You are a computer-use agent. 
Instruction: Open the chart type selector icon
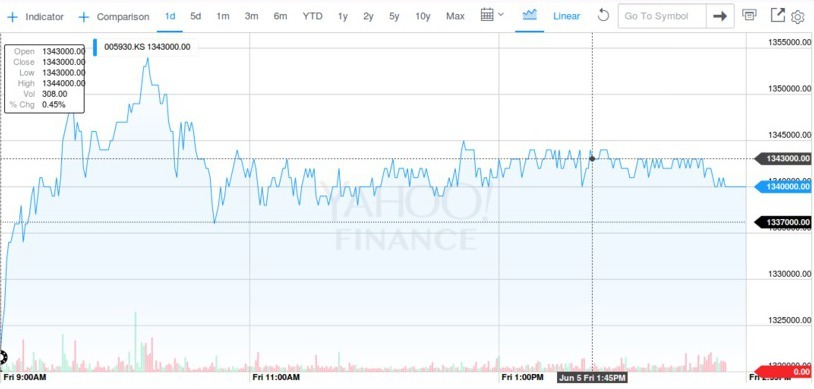[x=529, y=15]
